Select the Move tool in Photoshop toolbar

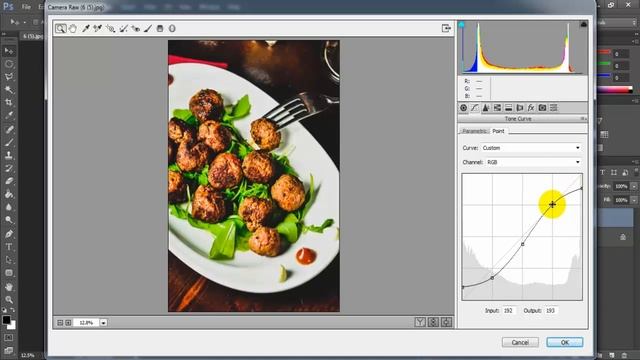click(9, 51)
